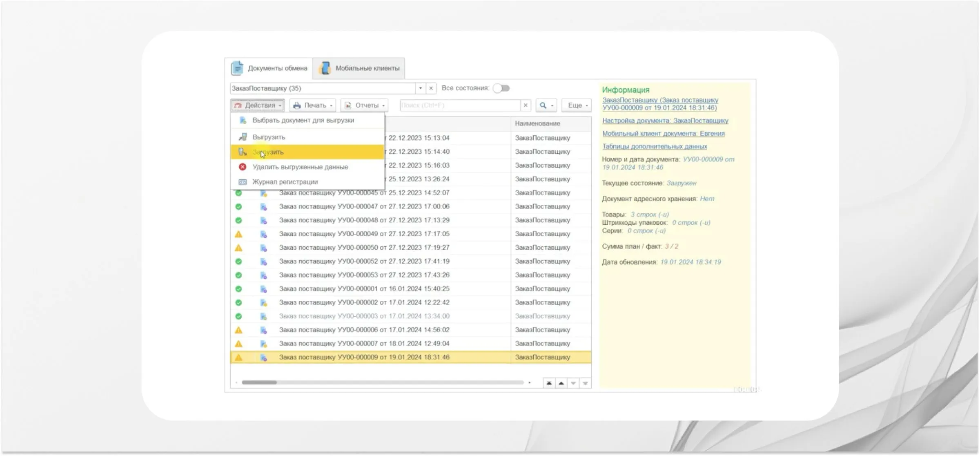Click green status icon of order УУ00-000001

point(238,289)
